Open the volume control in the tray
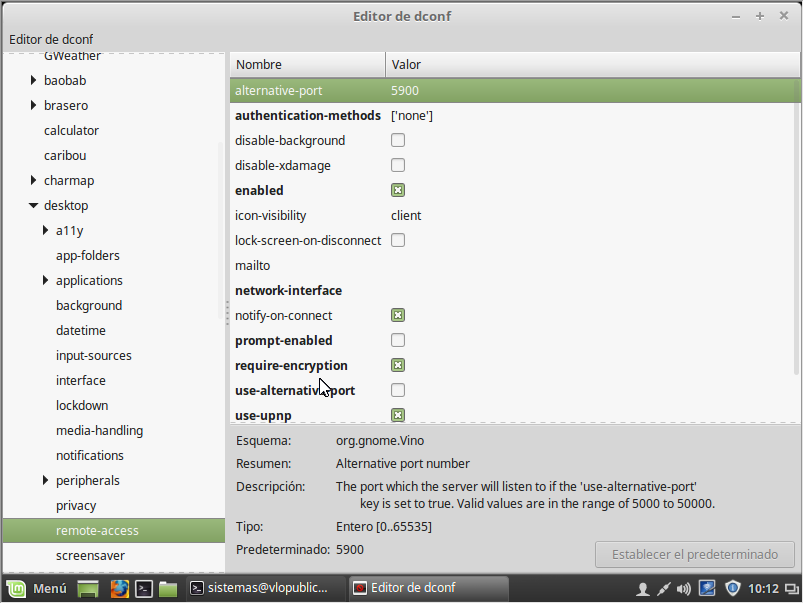Viewport: 804px width, 604px height. [x=684, y=588]
